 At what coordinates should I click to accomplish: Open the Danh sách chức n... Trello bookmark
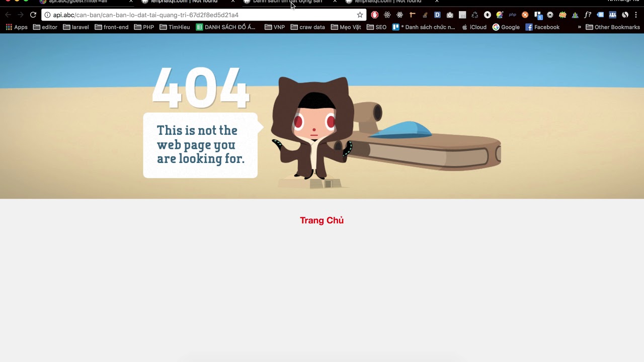tap(424, 27)
